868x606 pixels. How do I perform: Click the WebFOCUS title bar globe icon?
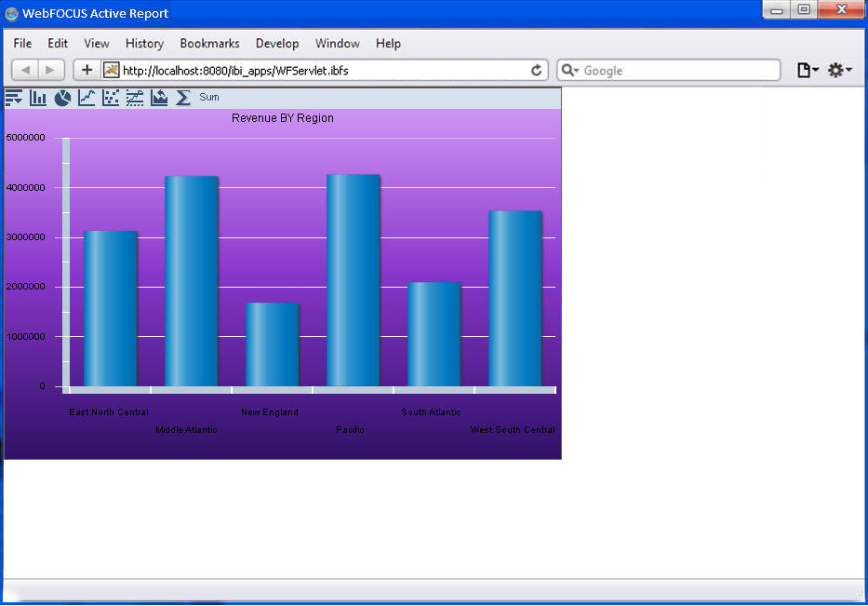tap(11, 14)
